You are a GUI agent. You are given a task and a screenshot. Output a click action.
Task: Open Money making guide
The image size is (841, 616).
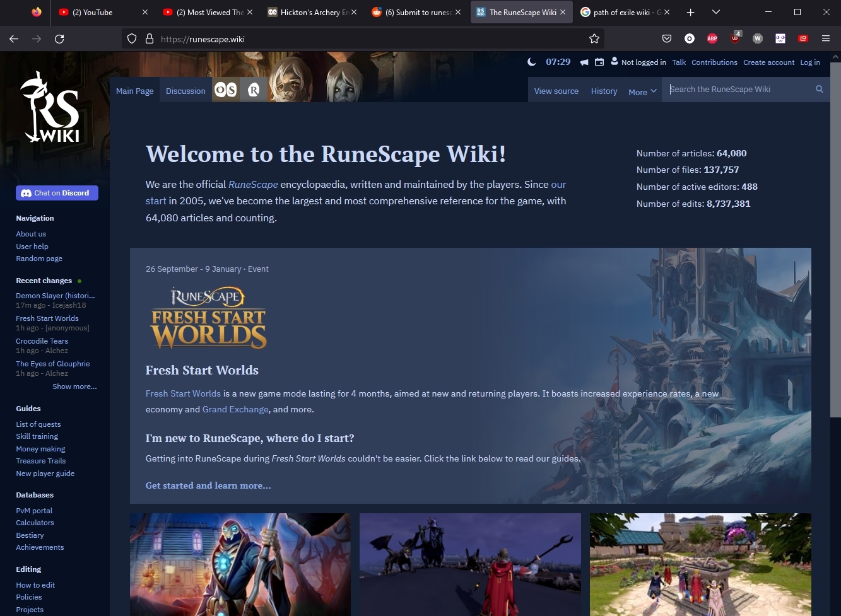tap(40, 449)
